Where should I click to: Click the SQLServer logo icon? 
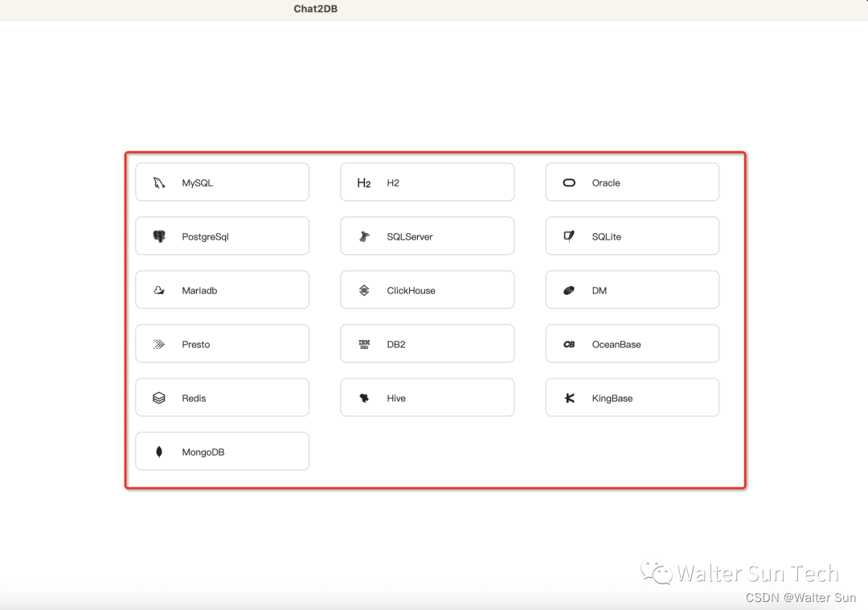pos(364,236)
